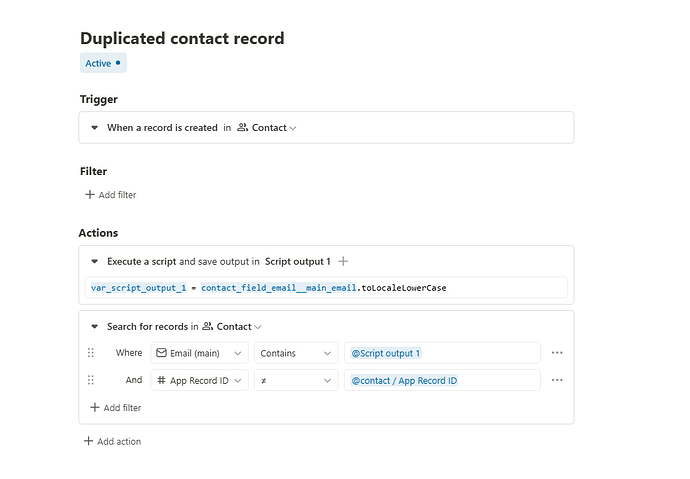Open the Contains operator dropdown
The height and width of the screenshot is (479, 690).
point(296,353)
